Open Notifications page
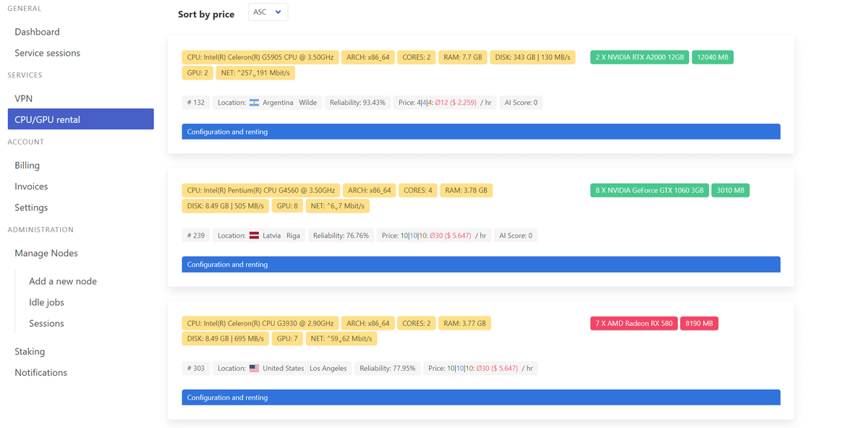Viewport: 868px width, 428px height. [x=41, y=372]
